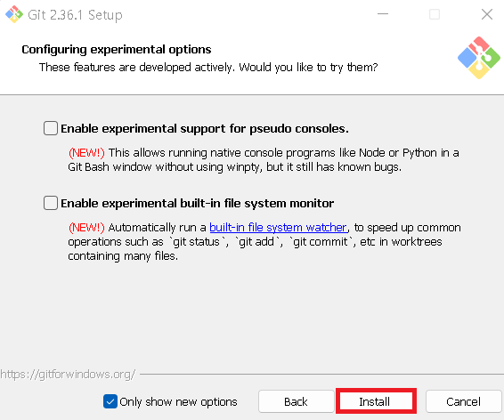This screenshot has height=420, width=504.
Task: Minimize the Git Setup window
Action: tap(383, 14)
